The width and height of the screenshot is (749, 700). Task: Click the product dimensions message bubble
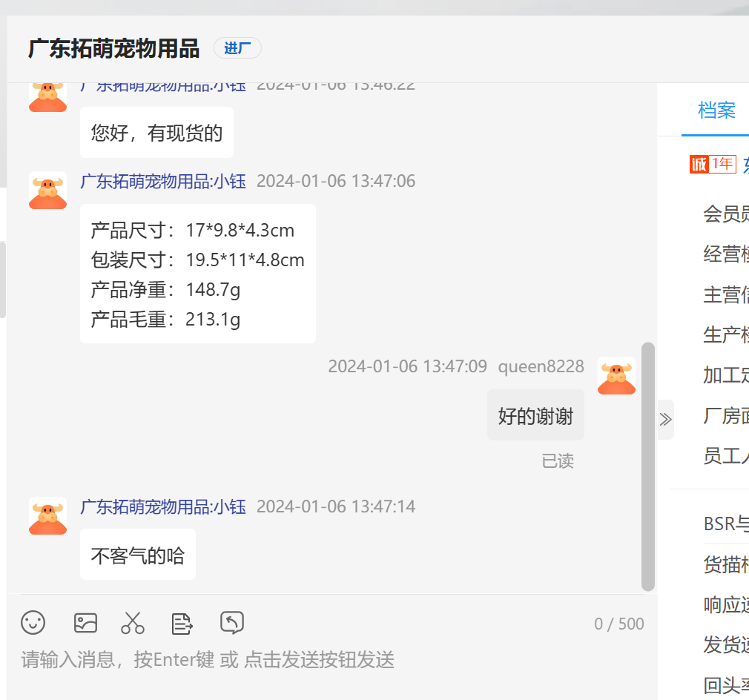pyautogui.click(x=197, y=274)
